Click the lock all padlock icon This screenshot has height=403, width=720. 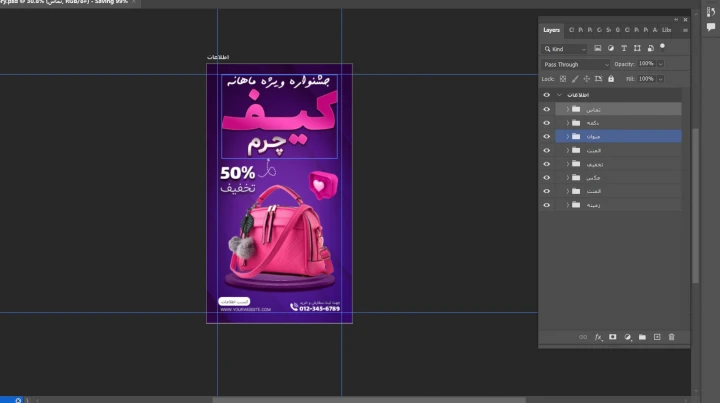pyautogui.click(x=611, y=78)
